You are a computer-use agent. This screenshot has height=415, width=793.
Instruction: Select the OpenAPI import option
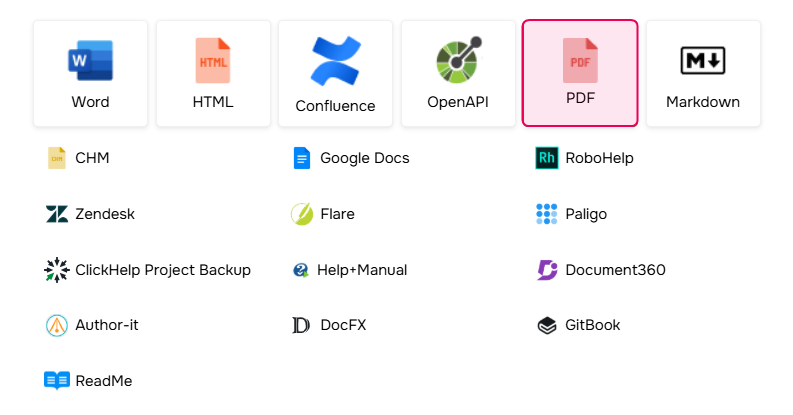click(x=458, y=74)
